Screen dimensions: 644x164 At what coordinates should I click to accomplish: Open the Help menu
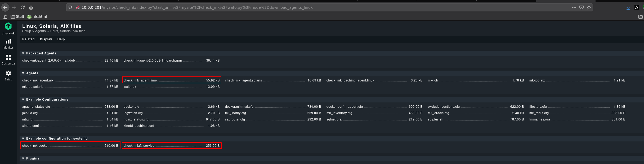(x=61, y=39)
